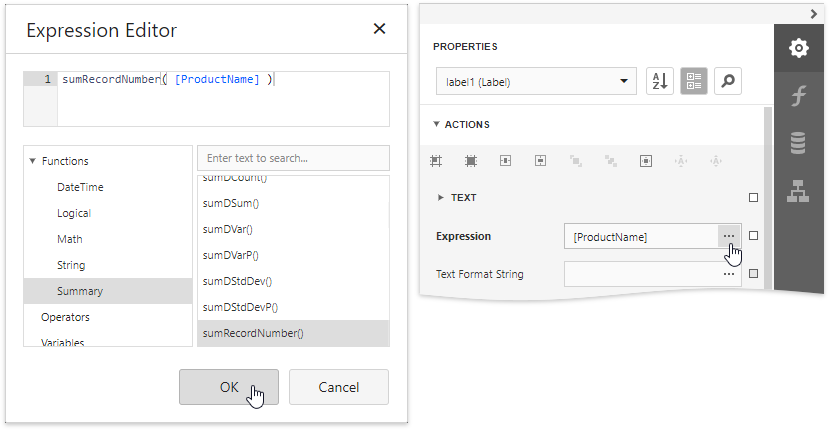This screenshot has width=829, height=430.
Task: Toggle the square marker beside TEXT property
Action: [754, 198]
